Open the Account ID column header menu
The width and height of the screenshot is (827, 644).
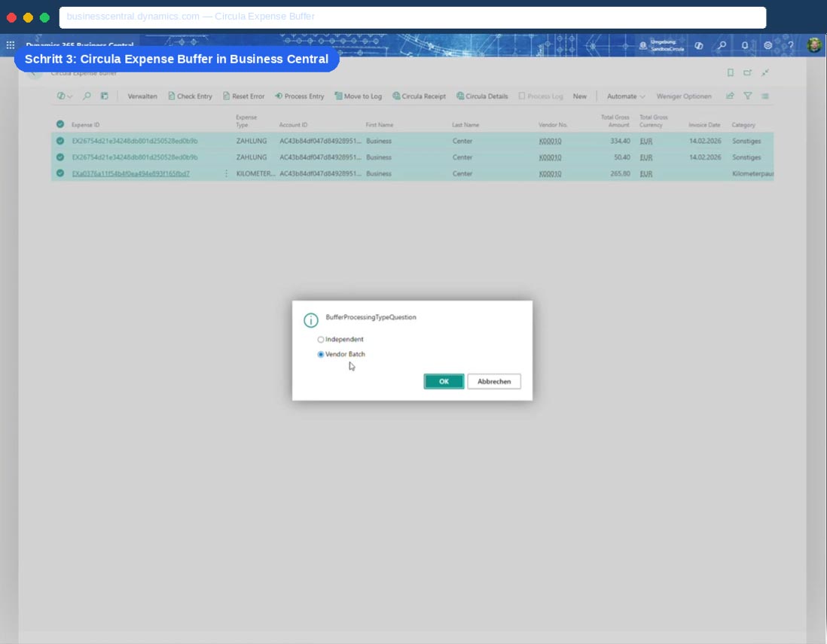pos(293,125)
